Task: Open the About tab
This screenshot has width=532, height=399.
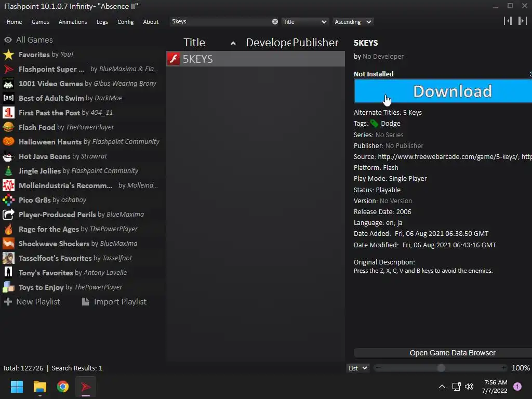Action: click(x=151, y=22)
